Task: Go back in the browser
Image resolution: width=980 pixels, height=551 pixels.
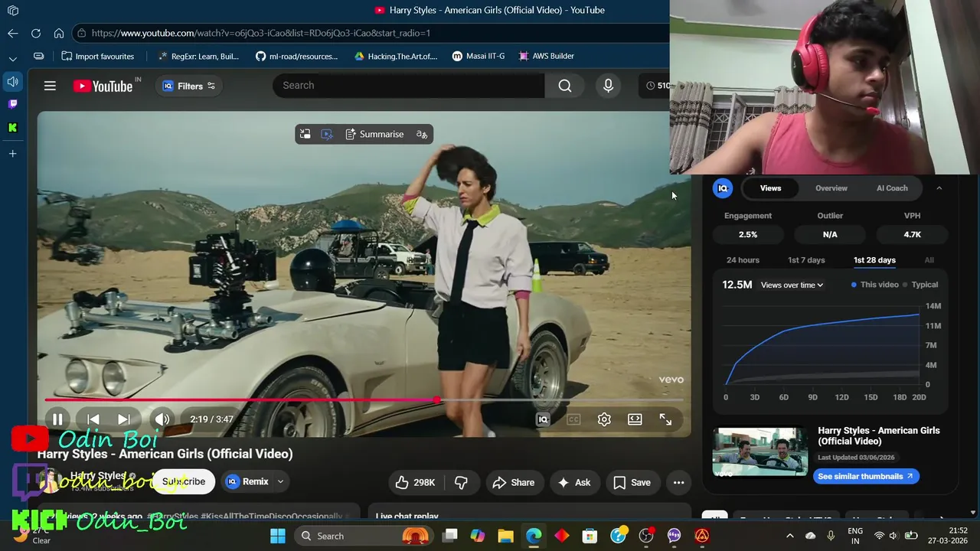Action: 12,33
